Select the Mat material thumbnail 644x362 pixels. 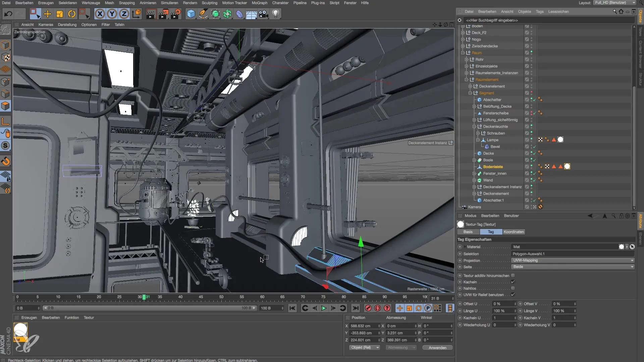coord(20,332)
